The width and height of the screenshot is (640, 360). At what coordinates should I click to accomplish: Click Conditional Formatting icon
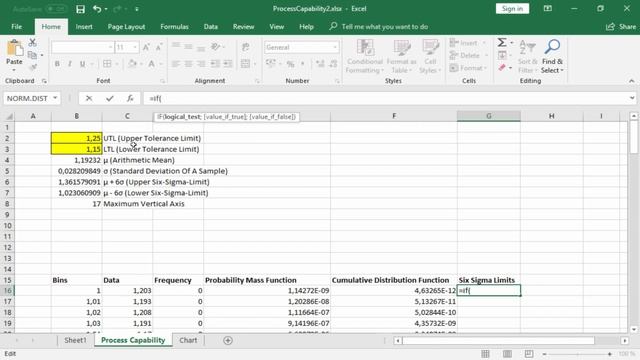click(364, 48)
